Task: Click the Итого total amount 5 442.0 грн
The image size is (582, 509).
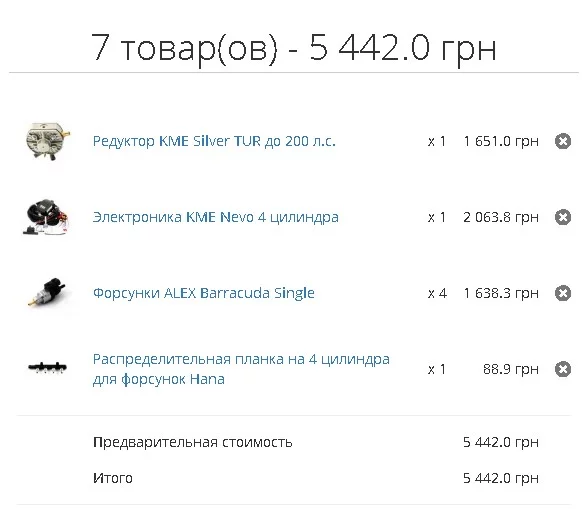Action: click(501, 478)
